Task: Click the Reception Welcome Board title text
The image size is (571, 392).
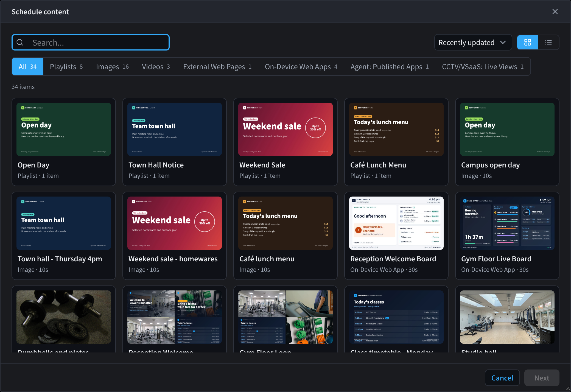Action: 393,259
